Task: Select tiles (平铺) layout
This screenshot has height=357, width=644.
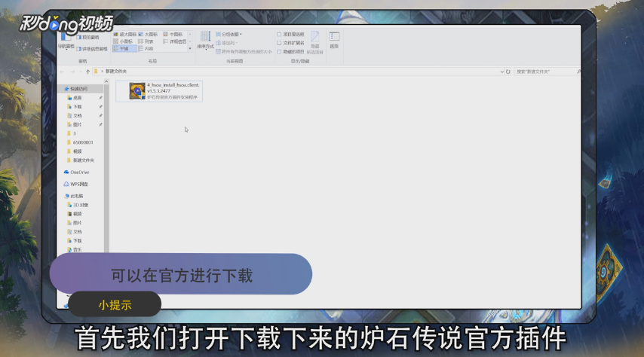Action: coord(124,48)
